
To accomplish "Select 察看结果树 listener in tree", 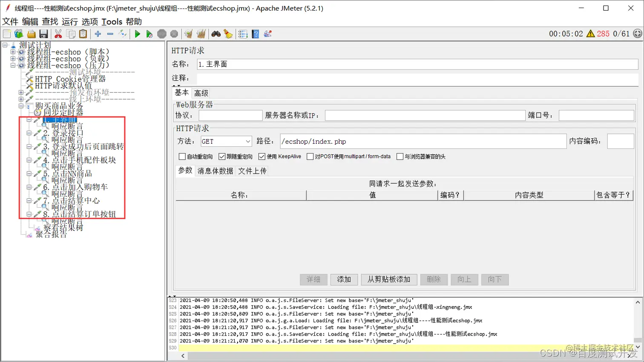I will click(63, 228).
